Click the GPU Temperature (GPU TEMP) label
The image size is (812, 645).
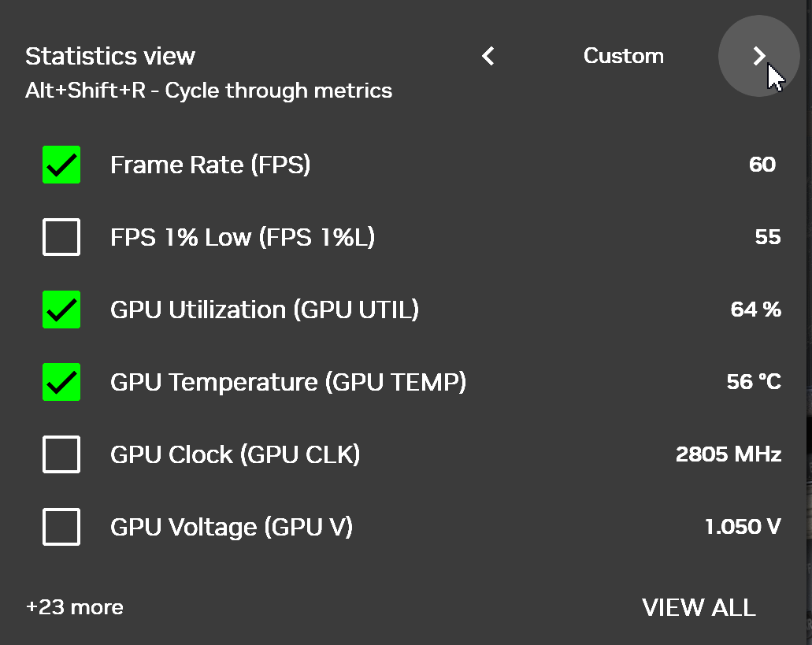click(288, 382)
